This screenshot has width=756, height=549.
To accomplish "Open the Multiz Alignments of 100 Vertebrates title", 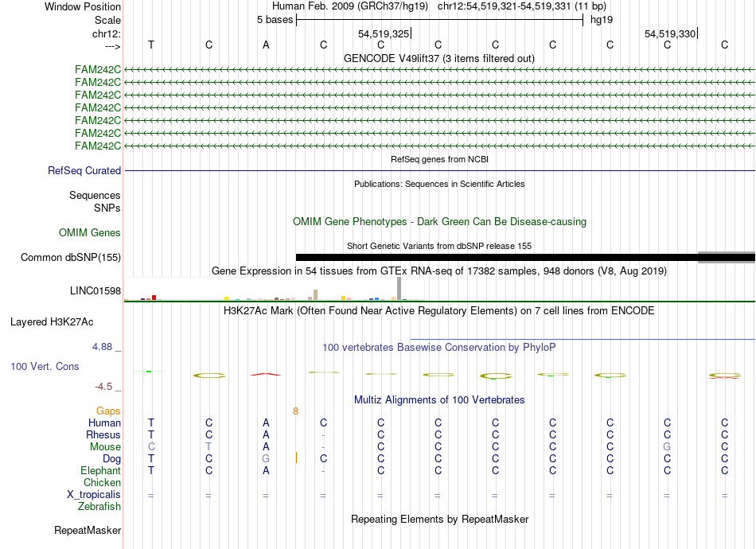I will click(439, 399).
